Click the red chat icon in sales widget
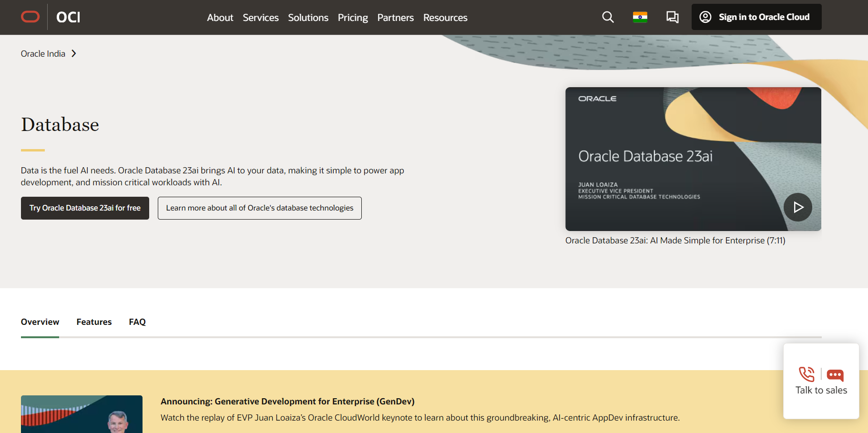Image resolution: width=868 pixels, height=433 pixels. 835,375
